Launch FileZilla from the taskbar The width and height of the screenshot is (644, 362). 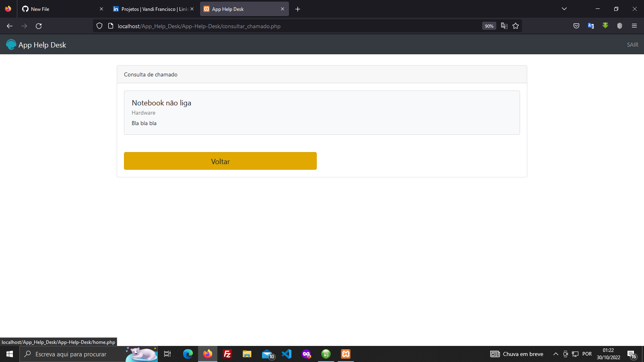[x=227, y=354]
